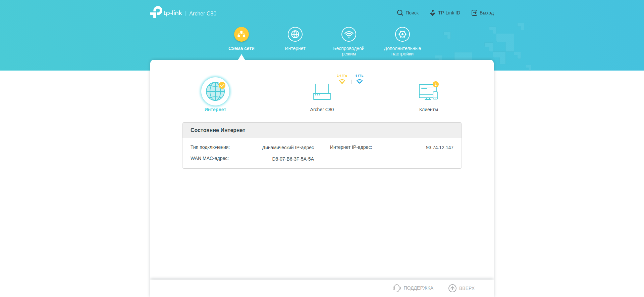
Task: Open TP-Link ID page
Action: click(445, 13)
